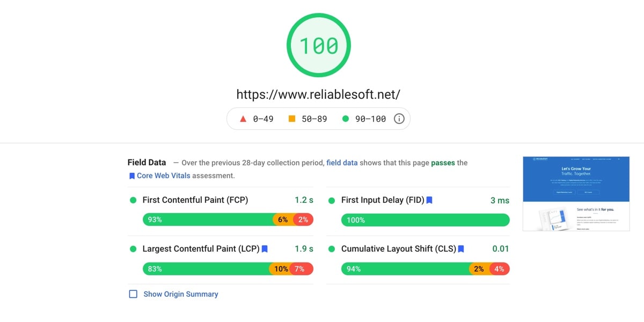Click the reliablesoft.net URL text
This screenshot has height=322, width=644.
(x=318, y=94)
